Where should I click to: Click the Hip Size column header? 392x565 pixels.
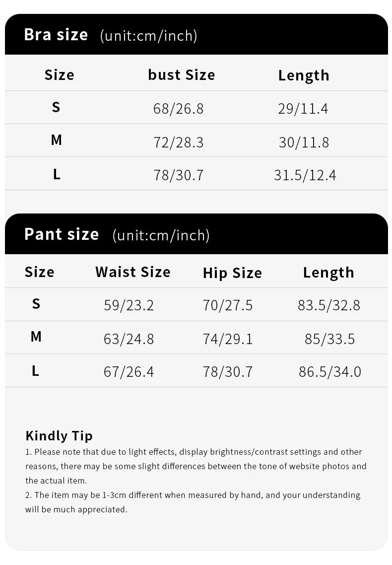(x=232, y=273)
